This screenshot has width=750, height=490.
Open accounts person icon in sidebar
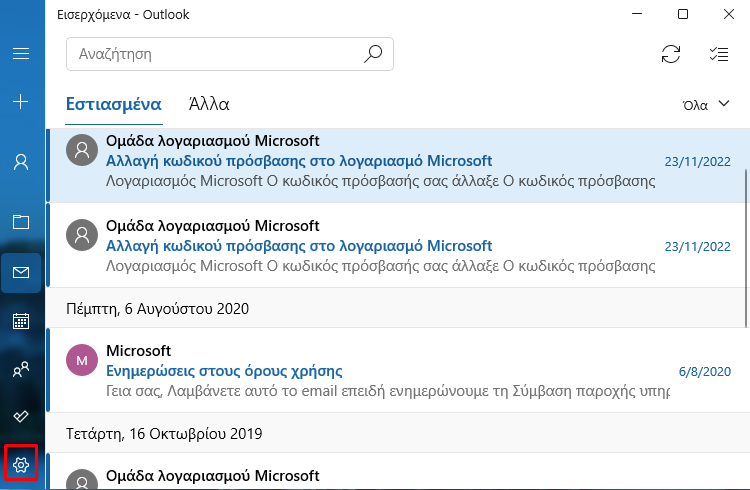coord(21,162)
